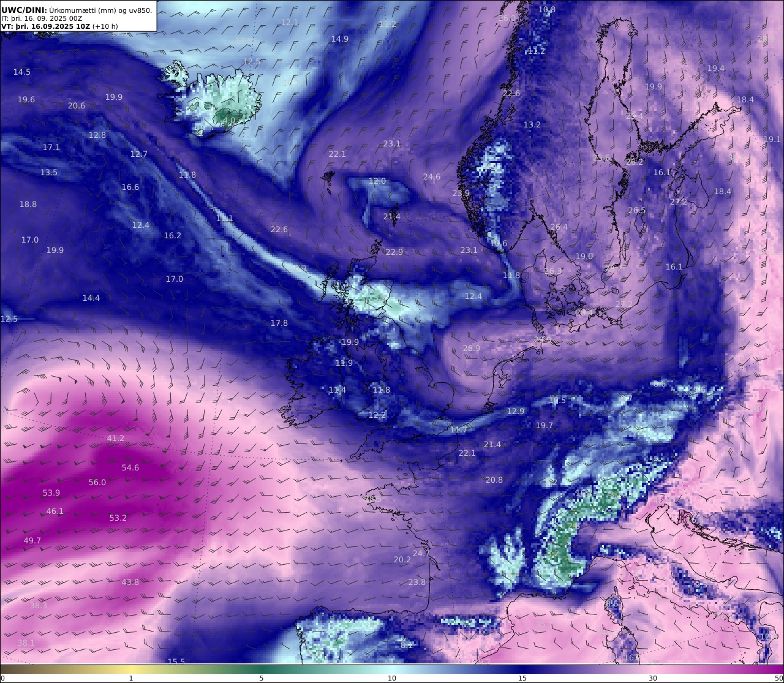The height and width of the screenshot is (683, 784).
Task: Click the 18.8 value label
Action: click(x=28, y=204)
